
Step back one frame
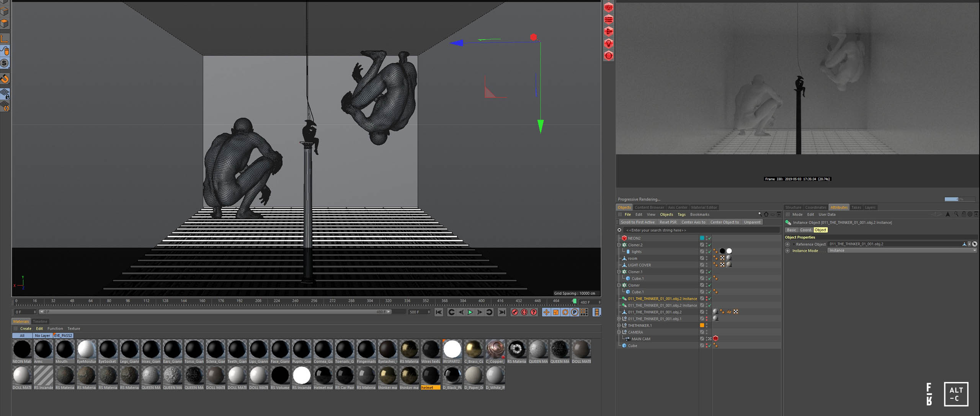pos(461,312)
